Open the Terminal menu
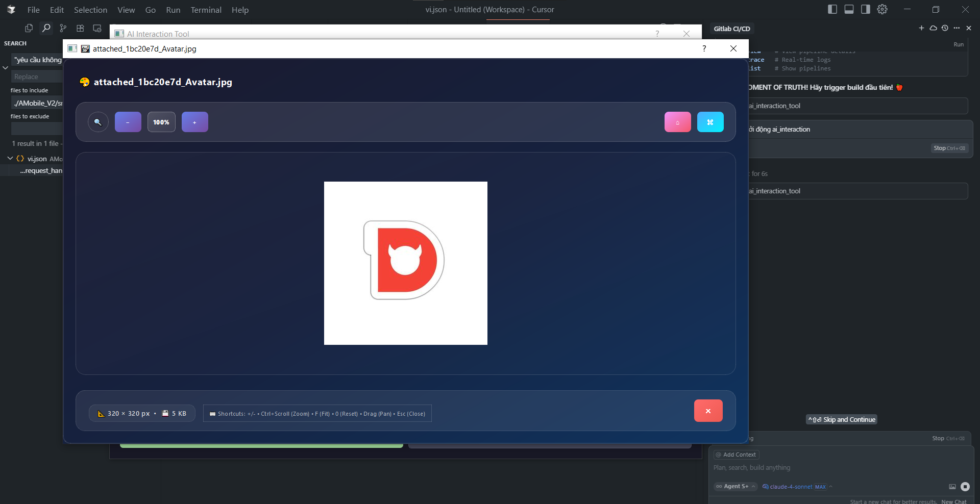Image resolution: width=980 pixels, height=504 pixels. [x=206, y=10]
